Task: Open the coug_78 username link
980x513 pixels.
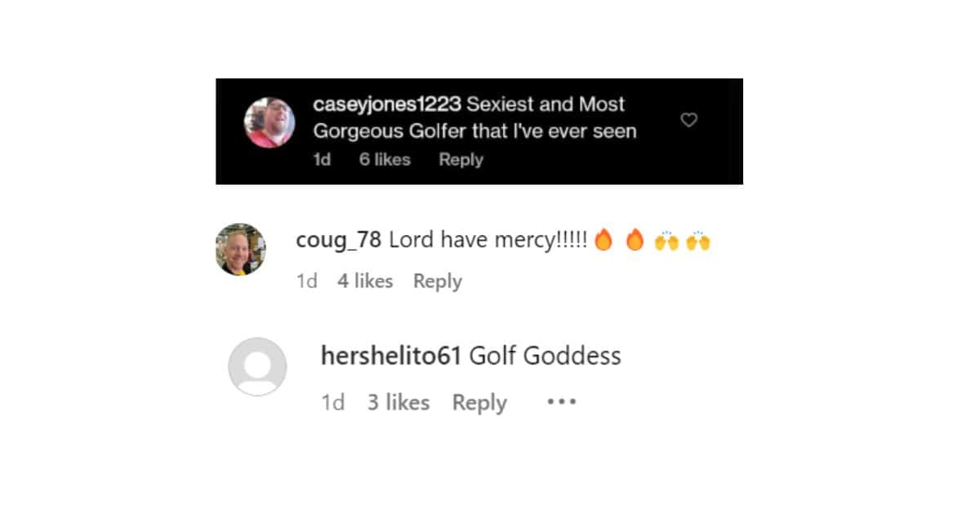Action: (338, 241)
